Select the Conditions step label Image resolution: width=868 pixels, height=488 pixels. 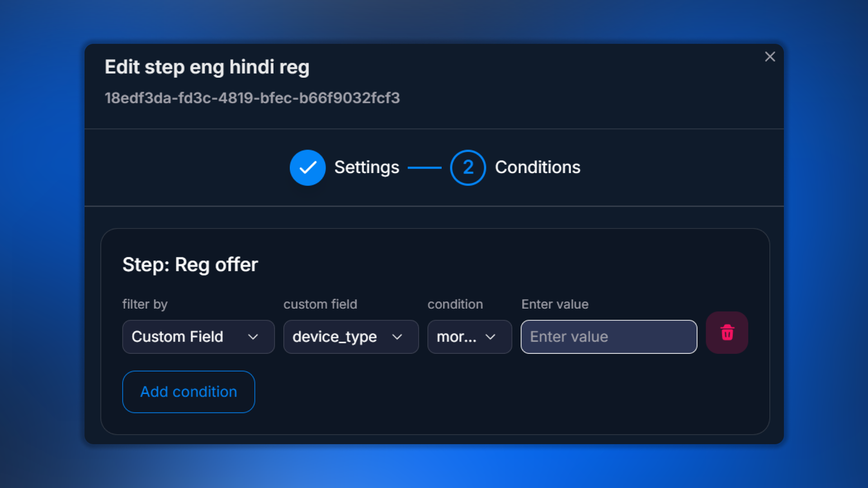537,167
